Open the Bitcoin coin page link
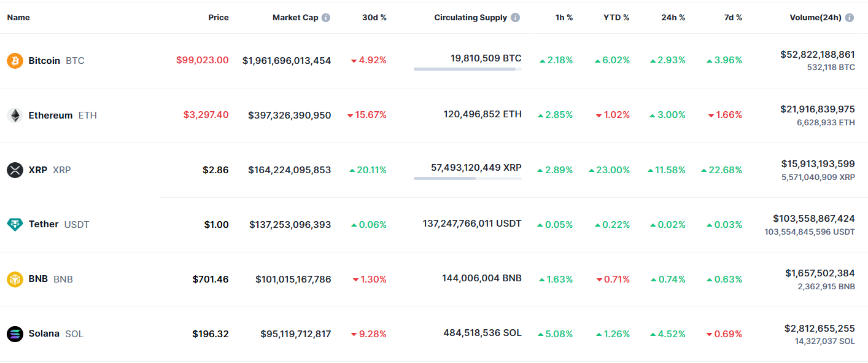Viewport: 868px width, 363px height. [44, 60]
